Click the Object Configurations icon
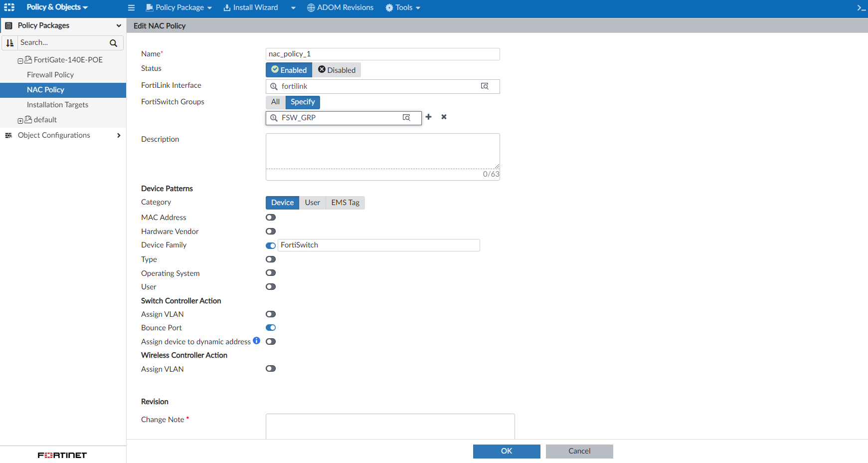Viewport: 868px width, 463px height. coord(8,135)
